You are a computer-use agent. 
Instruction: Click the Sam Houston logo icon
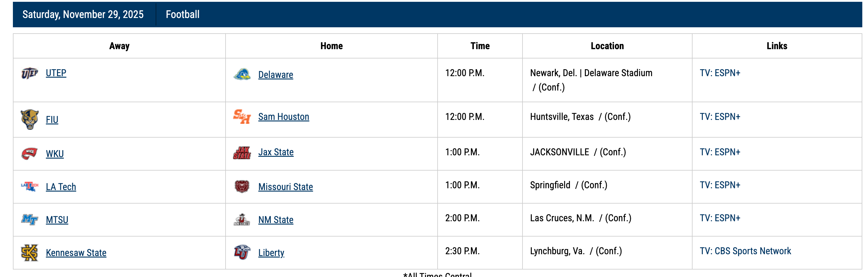point(242,117)
